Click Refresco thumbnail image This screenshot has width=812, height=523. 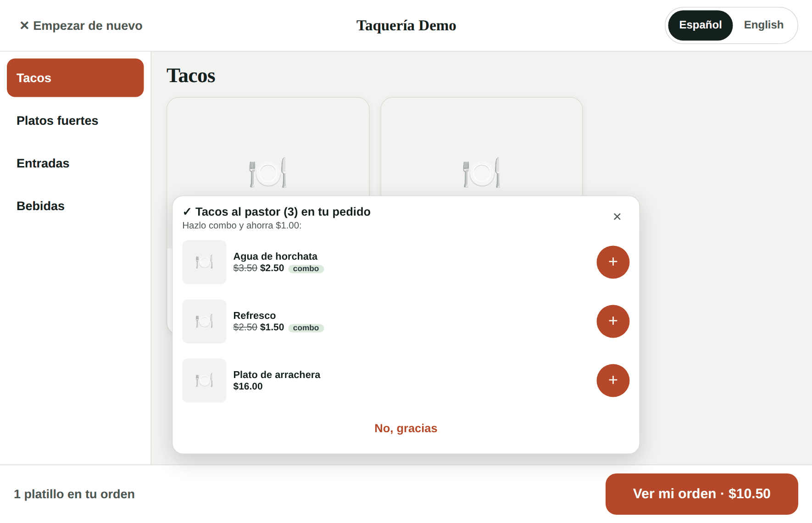204,321
